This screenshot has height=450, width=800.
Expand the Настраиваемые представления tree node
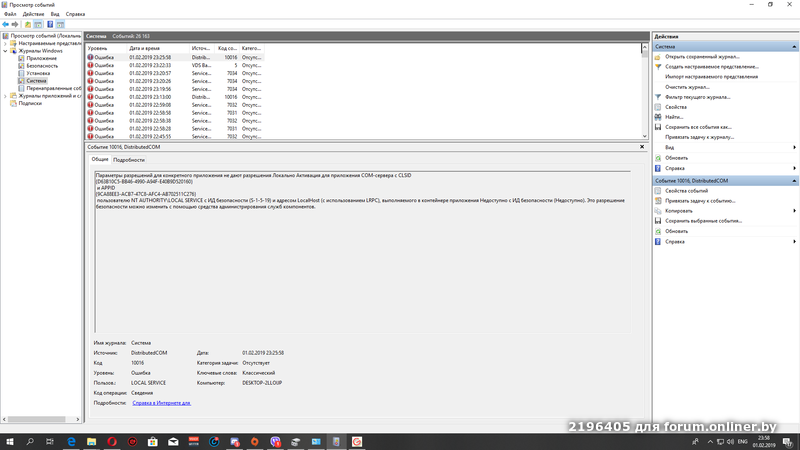(5, 43)
